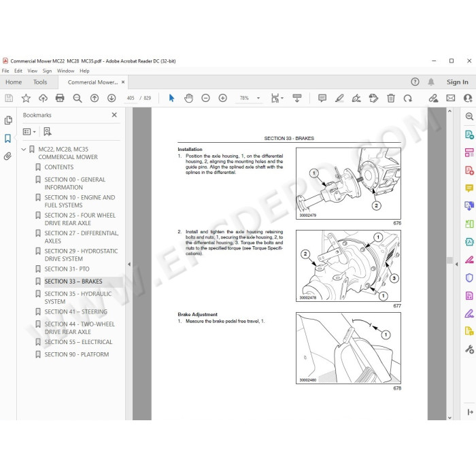The image size is (476, 476).
Task: Click the stamp tool icon
Action: pyautogui.click(x=373, y=98)
